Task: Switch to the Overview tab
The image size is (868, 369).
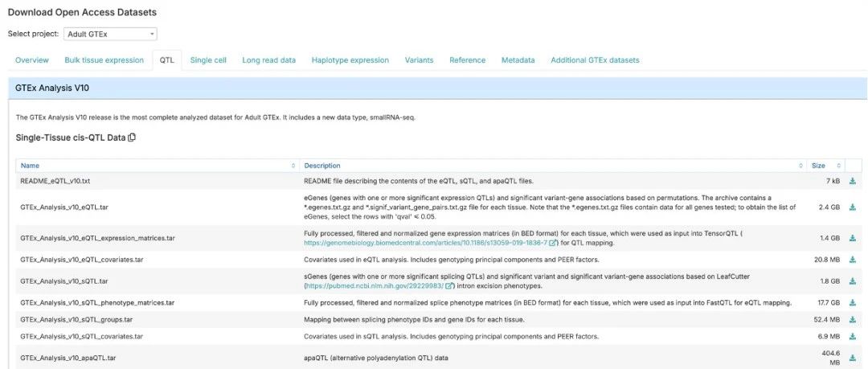Action: click(32, 59)
